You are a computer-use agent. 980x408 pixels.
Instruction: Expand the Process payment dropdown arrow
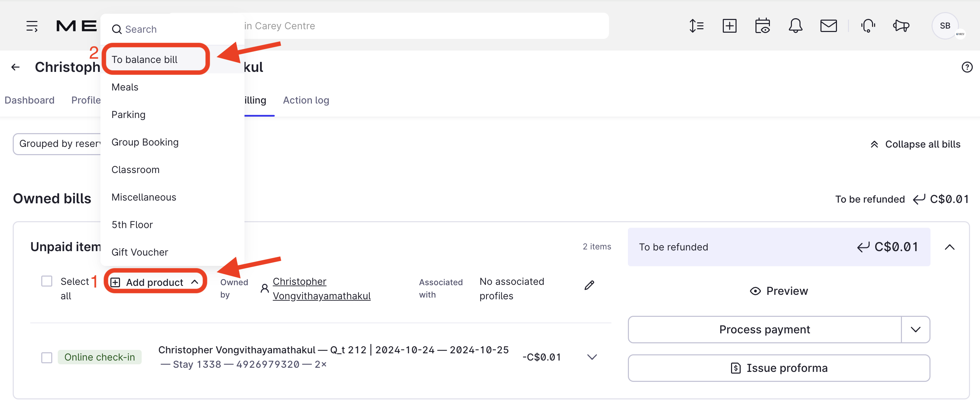pyautogui.click(x=916, y=330)
